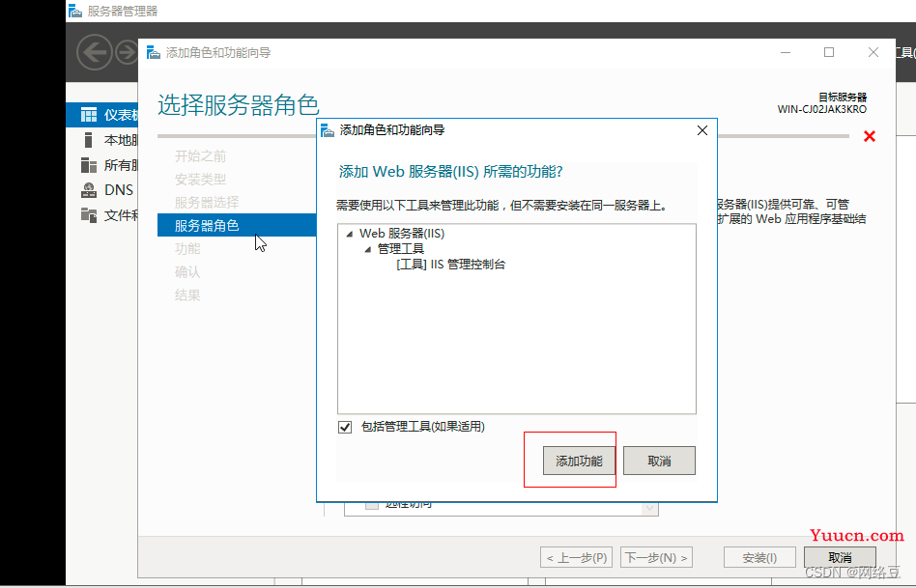Toggle 包括管理工具(如果适用) checkbox
Screen dimensions: 916x588
tap(345, 428)
